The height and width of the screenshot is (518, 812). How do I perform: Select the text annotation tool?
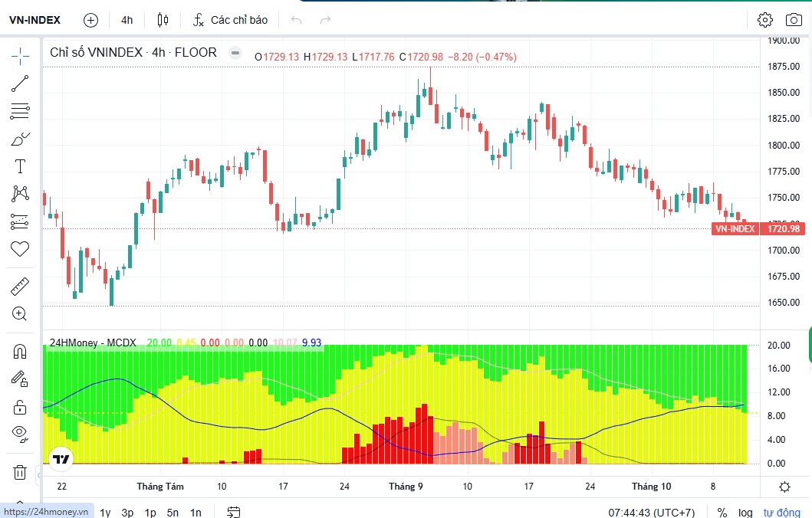coord(20,166)
